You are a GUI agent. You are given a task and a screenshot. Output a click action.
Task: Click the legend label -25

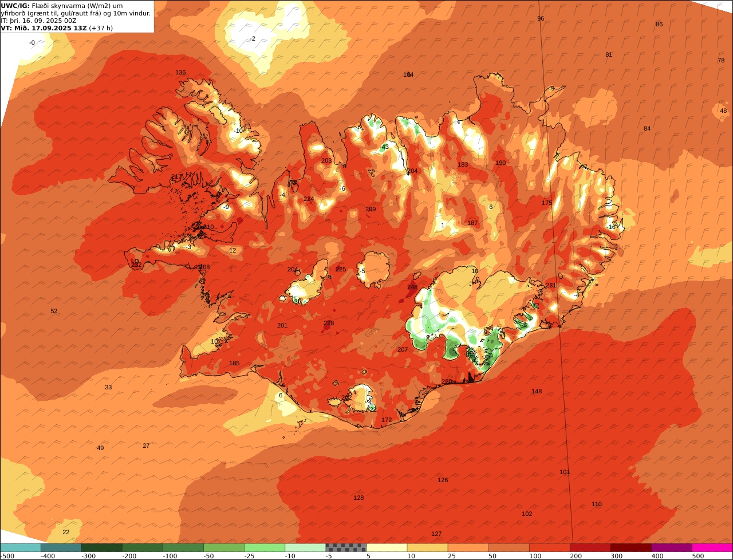pos(251,556)
